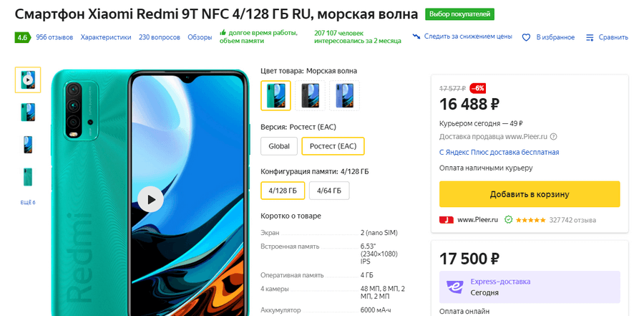The height and width of the screenshot is (316, 644).
Task: Click the green 4.6 rating badge
Action: [22, 37]
